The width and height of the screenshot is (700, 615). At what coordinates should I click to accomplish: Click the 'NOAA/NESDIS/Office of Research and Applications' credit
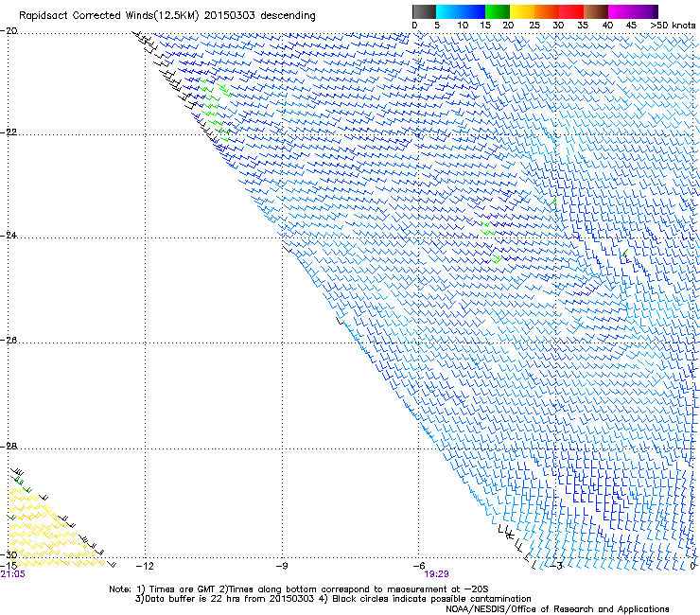[x=557, y=609]
